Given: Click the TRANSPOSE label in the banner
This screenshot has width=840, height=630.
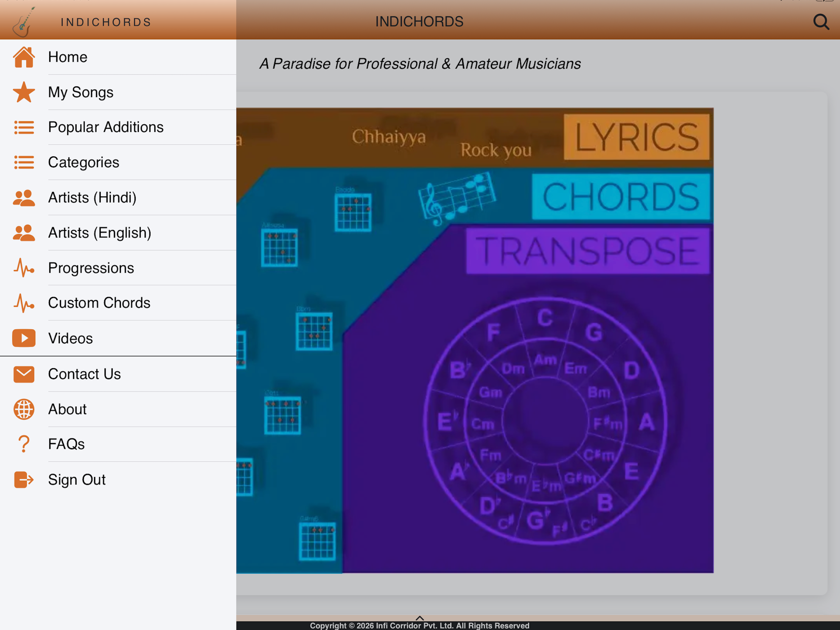Looking at the screenshot, I should 588,251.
